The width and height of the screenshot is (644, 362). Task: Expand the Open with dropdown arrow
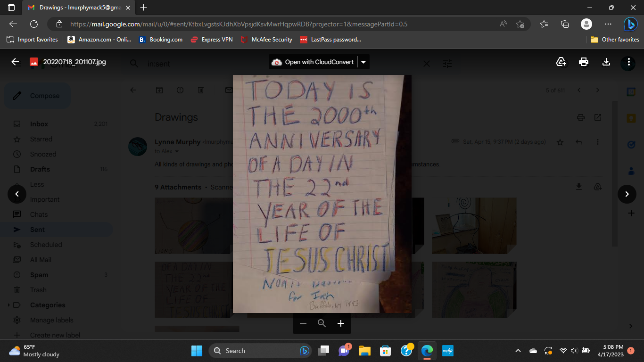363,62
